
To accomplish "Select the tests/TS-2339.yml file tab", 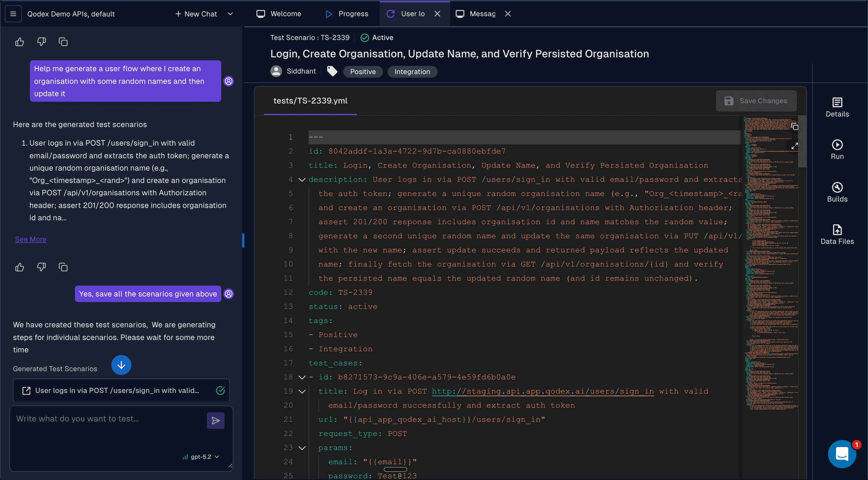I will pyautogui.click(x=310, y=101).
